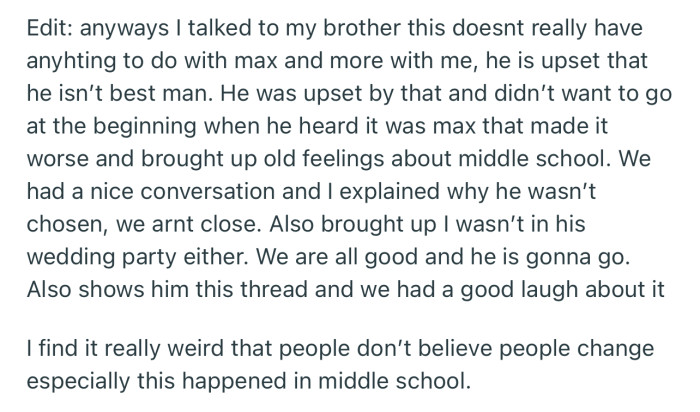Click the word "beginning"
The height and width of the screenshot is (412, 700).
pos(145,126)
